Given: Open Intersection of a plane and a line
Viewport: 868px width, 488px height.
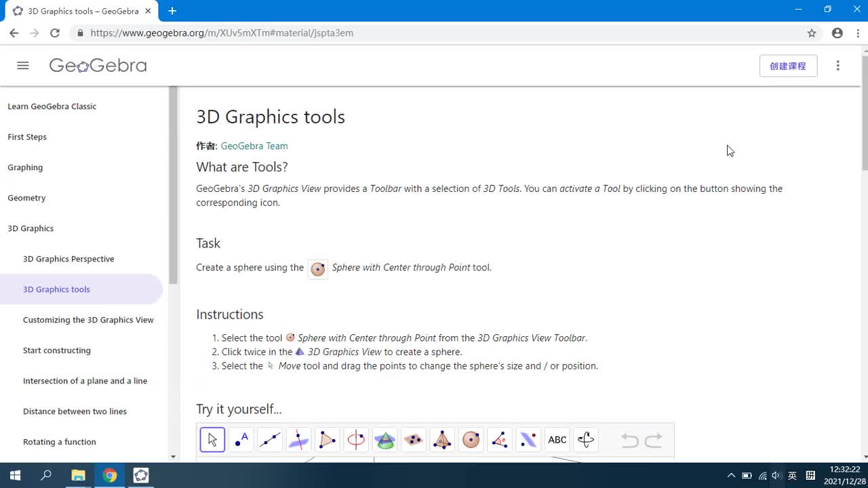Looking at the screenshot, I should click(85, 381).
